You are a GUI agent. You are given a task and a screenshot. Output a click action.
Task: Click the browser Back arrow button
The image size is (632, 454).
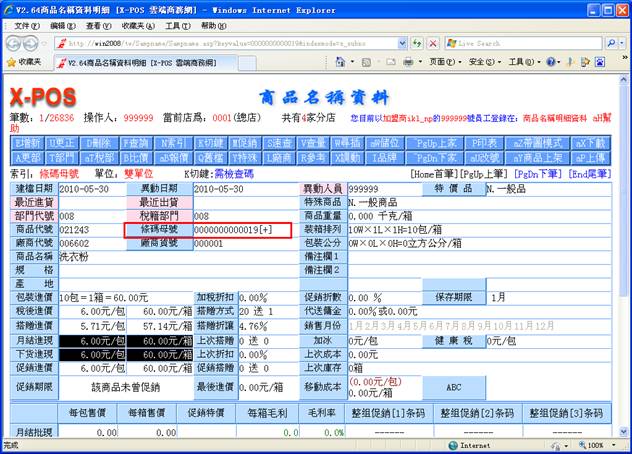[14, 43]
